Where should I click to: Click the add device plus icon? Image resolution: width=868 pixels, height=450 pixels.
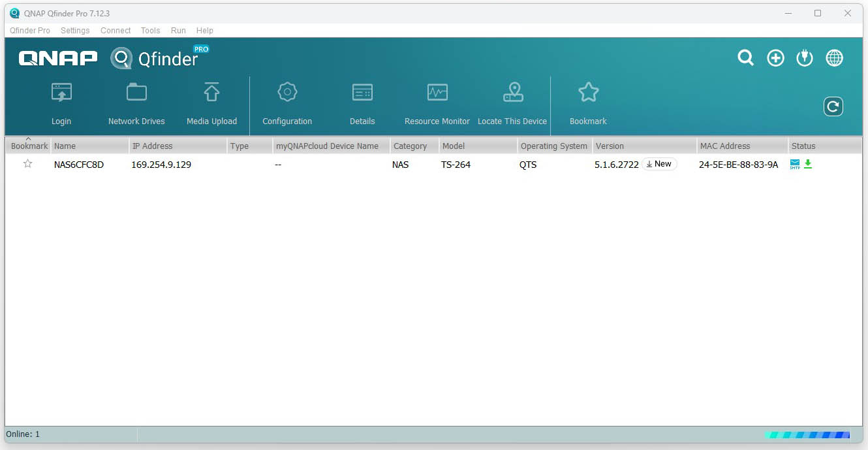[775, 58]
